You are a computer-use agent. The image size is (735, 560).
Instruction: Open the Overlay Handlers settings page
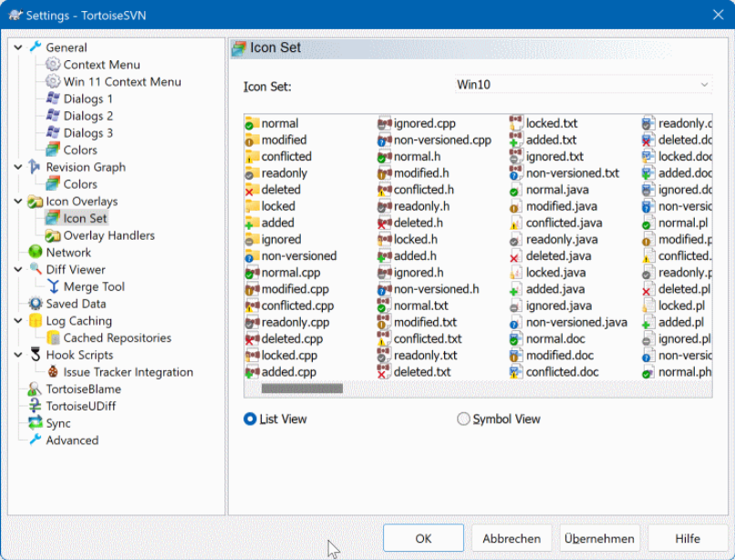pos(109,235)
